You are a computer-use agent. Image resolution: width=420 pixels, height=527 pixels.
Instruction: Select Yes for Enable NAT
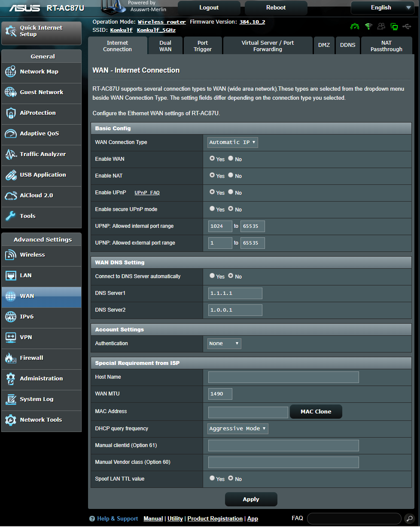click(212, 175)
